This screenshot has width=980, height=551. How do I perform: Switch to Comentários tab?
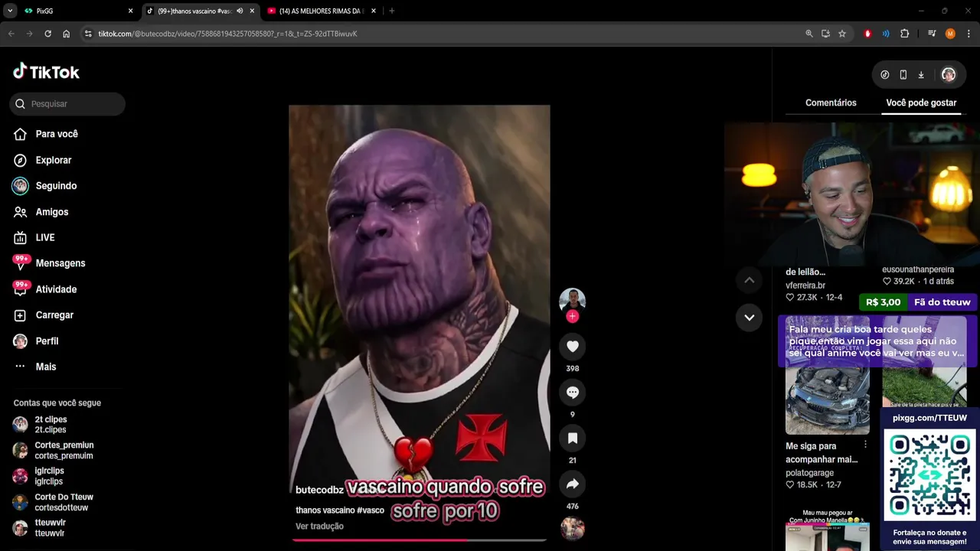(x=831, y=103)
